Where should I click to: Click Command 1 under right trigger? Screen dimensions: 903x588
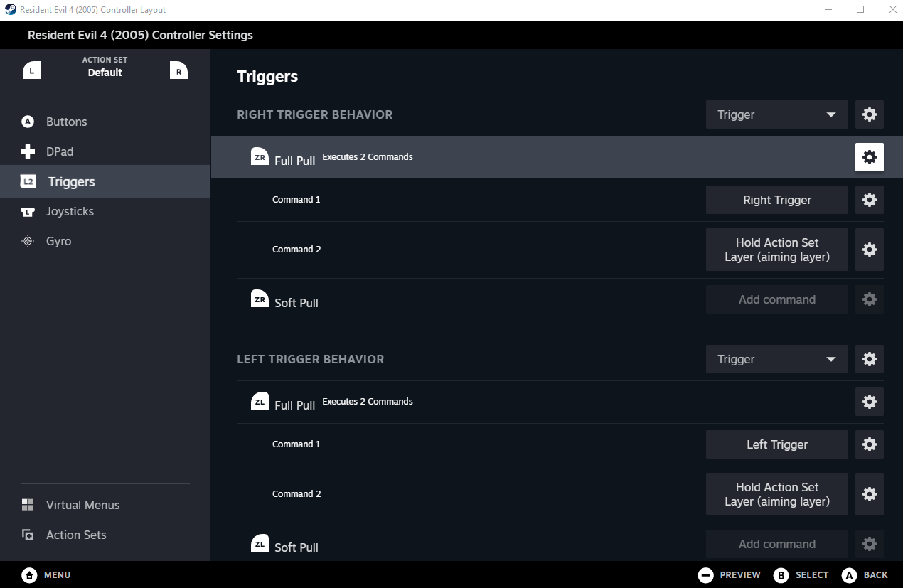point(296,200)
